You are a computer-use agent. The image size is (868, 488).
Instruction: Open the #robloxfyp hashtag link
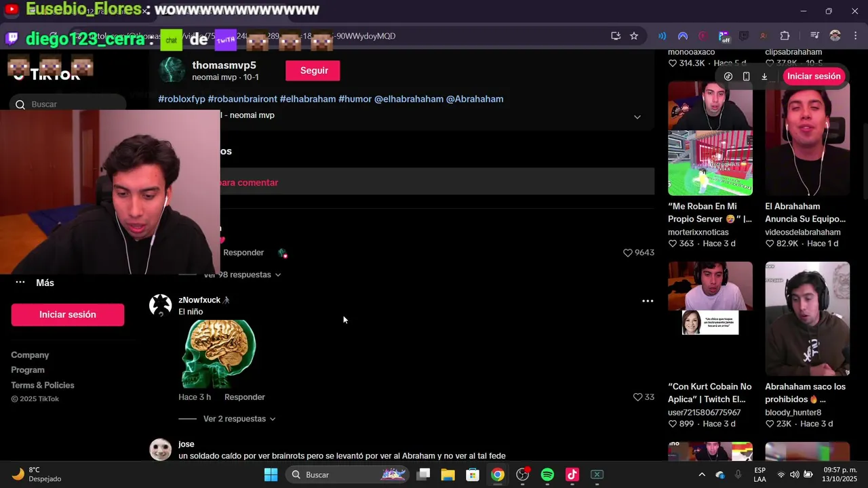click(x=182, y=99)
